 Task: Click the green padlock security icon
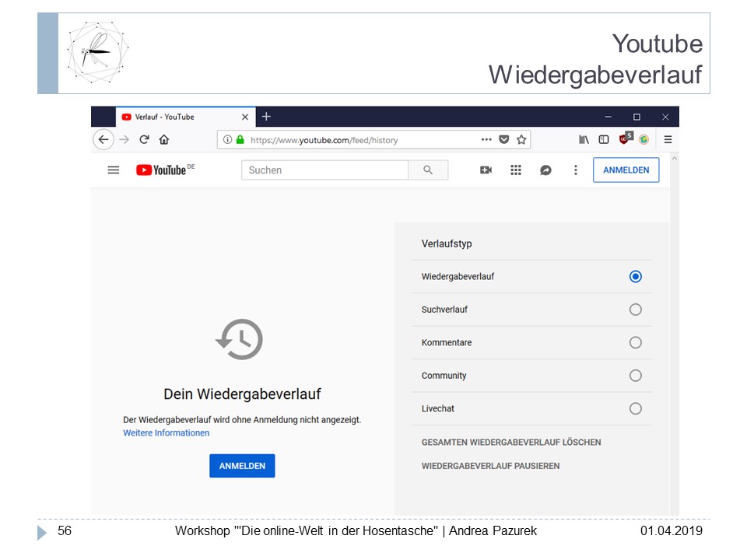[x=240, y=139]
